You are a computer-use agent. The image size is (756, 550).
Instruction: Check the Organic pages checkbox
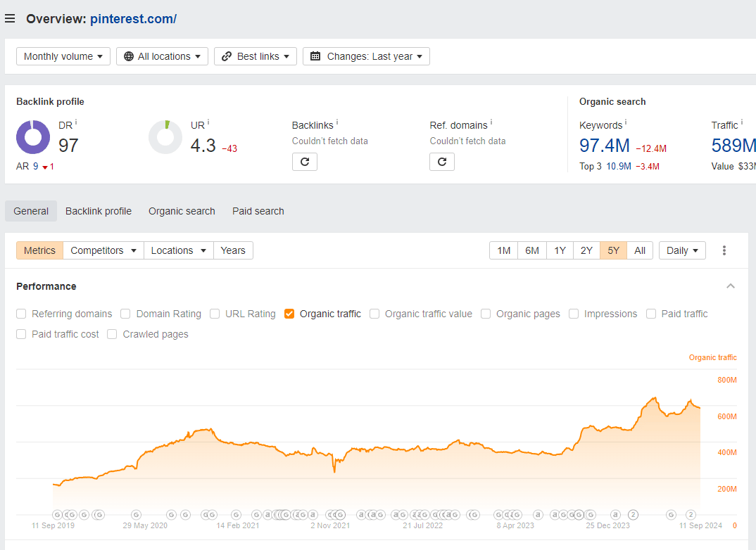(x=486, y=314)
